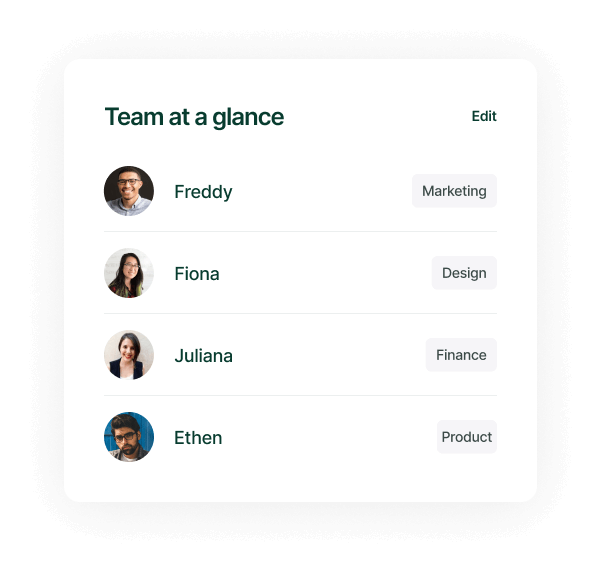Click the Edit link in the header
Viewport: 601px width, 571px height.
click(x=484, y=116)
